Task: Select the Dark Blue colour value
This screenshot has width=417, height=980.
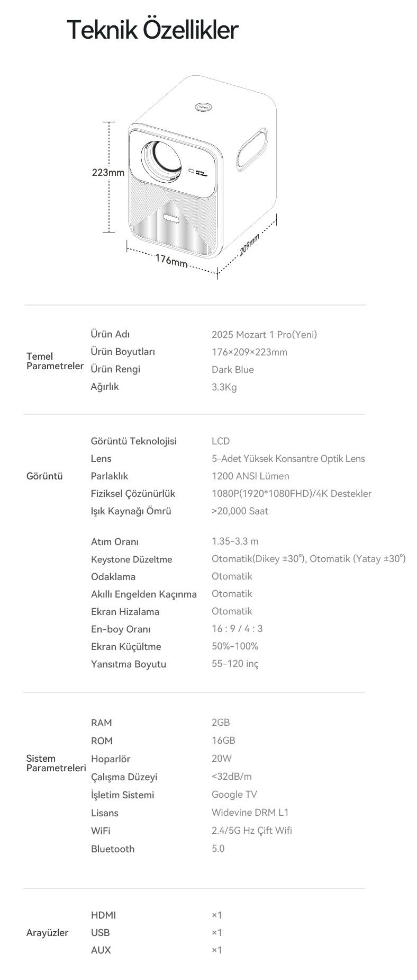Action: [x=232, y=370]
